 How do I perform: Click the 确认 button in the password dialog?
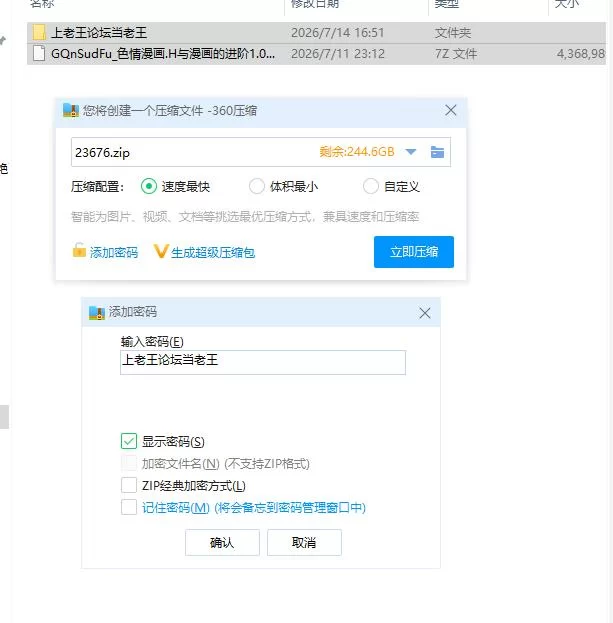click(222, 542)
